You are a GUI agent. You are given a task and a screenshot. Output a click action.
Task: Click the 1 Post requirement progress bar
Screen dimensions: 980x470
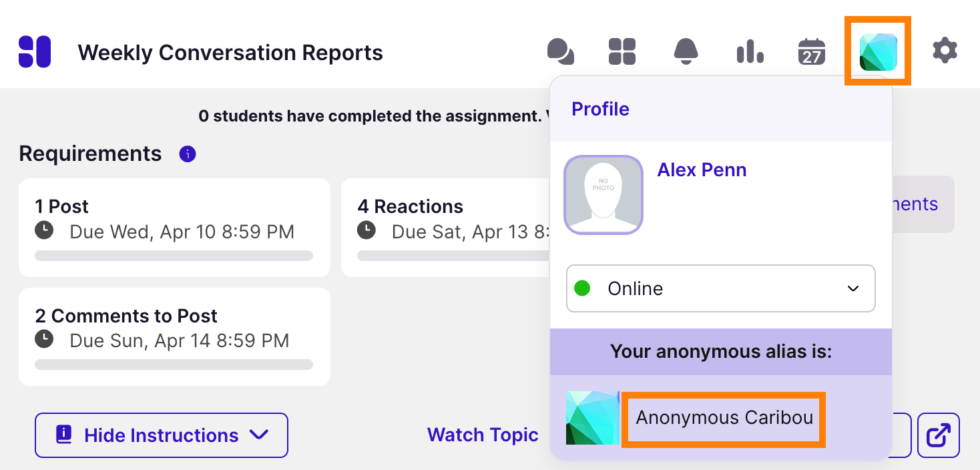point(174,256)
